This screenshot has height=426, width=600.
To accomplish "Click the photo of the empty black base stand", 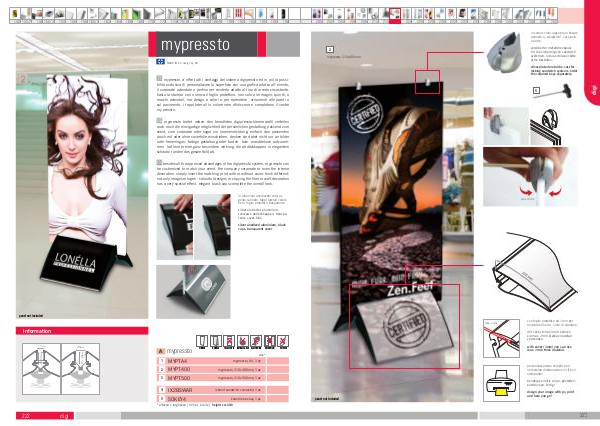I will (193, 292).
